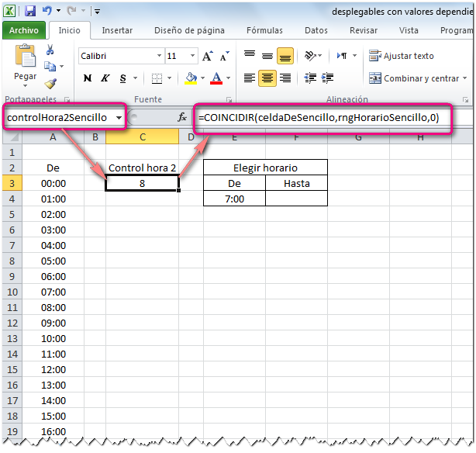Image resolution: width=476 pixels, height=453 pixels.
Task: Toggle center horizontal alignment
Action: [x=267, y=78]
